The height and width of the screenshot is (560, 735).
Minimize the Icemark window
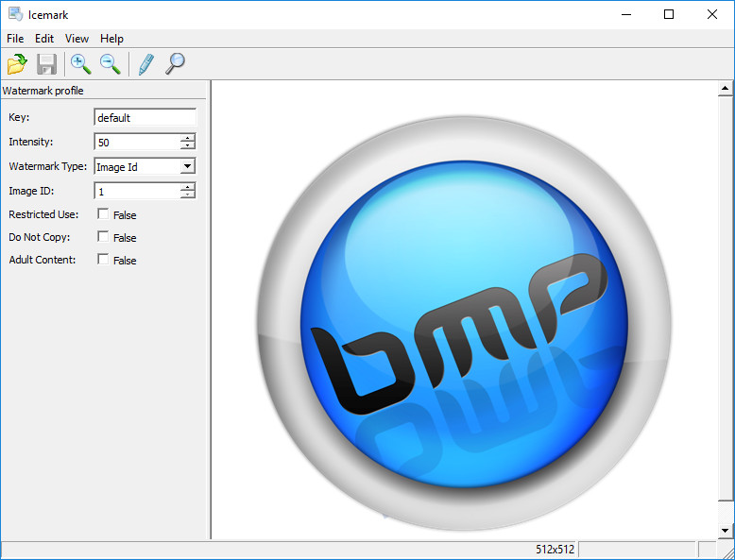click(626, 14)
